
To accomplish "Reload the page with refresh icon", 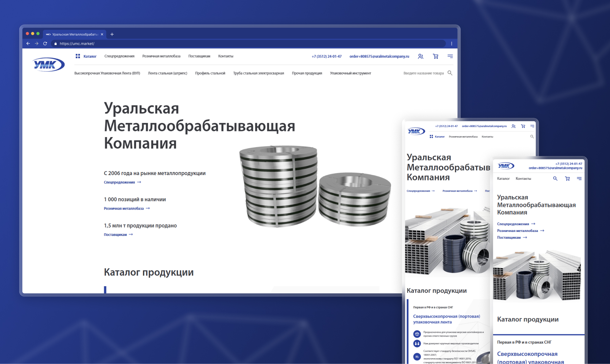I will coord(45,44).
